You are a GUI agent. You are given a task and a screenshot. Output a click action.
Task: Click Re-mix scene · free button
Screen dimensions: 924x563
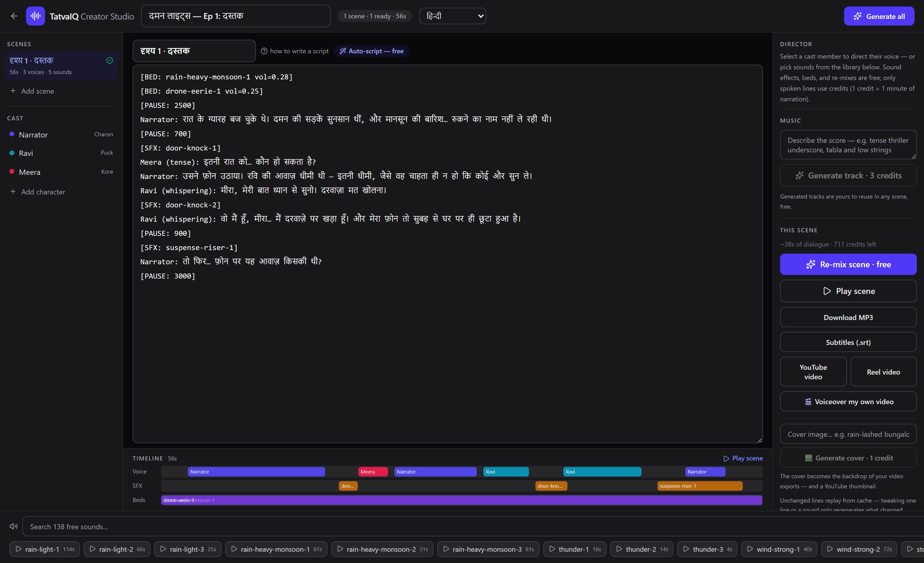[x=848, y=264]
